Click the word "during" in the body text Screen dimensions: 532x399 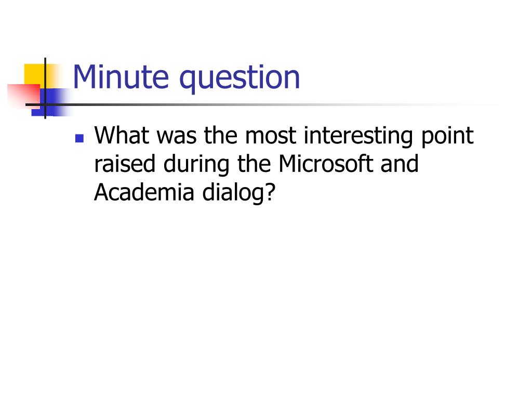pyautogui.click(x=196, y=165)
